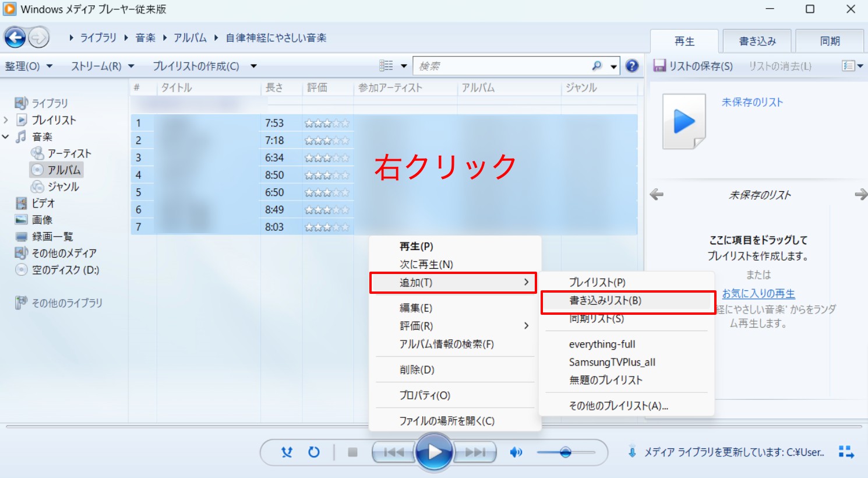Click the search magnifier icon
Viewport: 868px width, 478px height.
[x=597, y=66]
